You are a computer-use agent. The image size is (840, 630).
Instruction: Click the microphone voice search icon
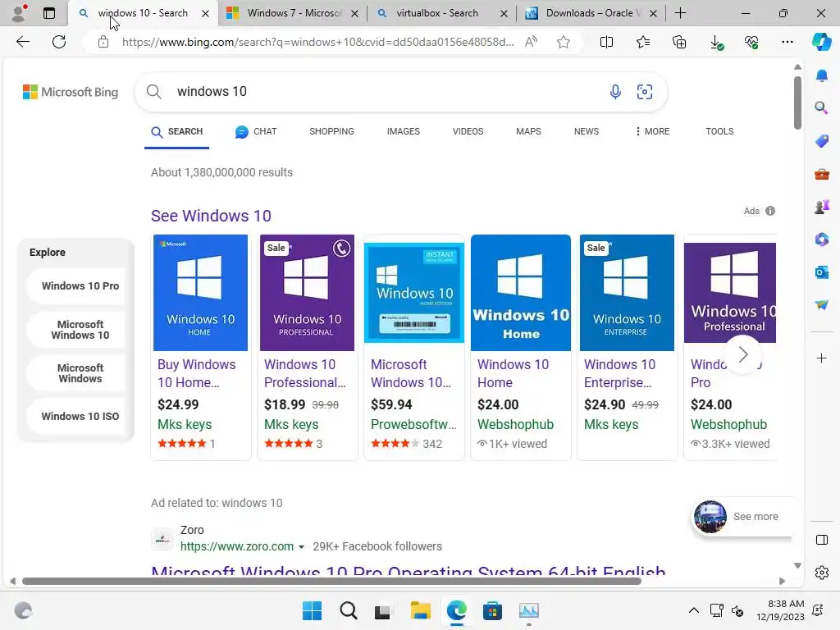(615, 92)
